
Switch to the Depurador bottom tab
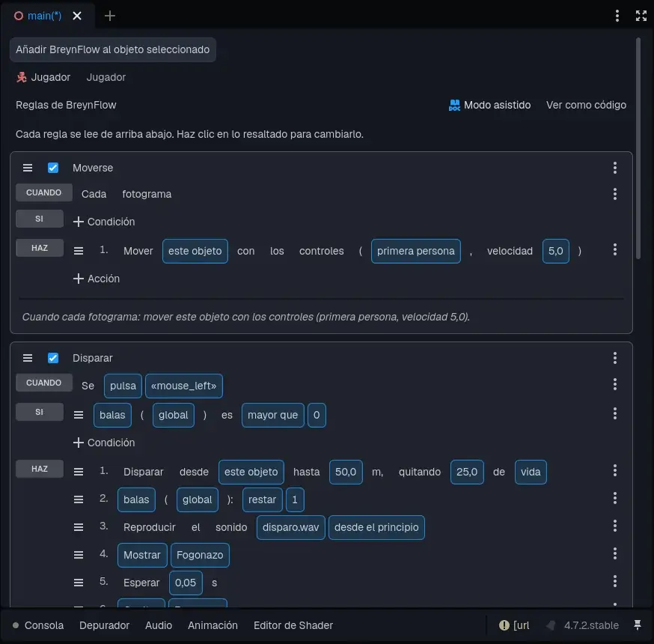click(104, 625)
